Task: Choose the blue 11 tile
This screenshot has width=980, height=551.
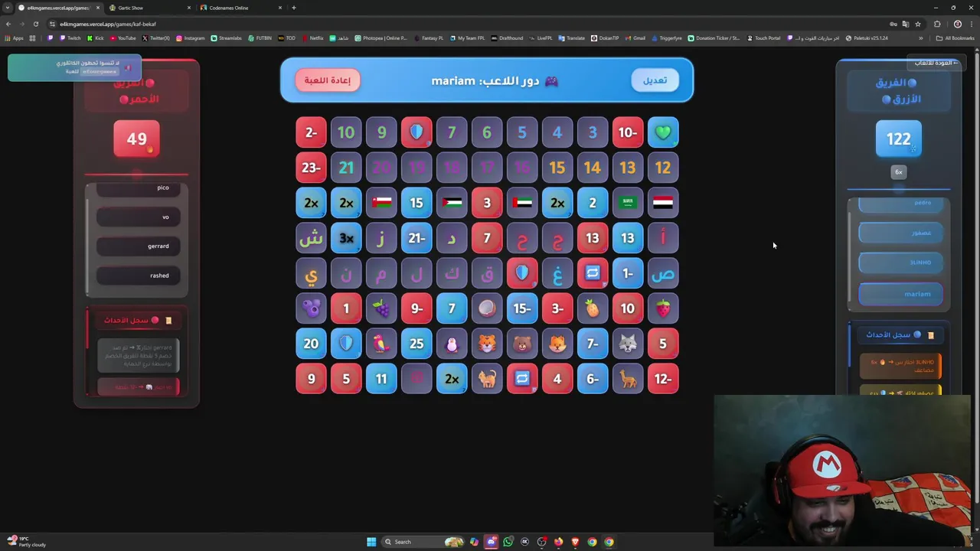Action: pyautogui.click(x=381, y=379)
